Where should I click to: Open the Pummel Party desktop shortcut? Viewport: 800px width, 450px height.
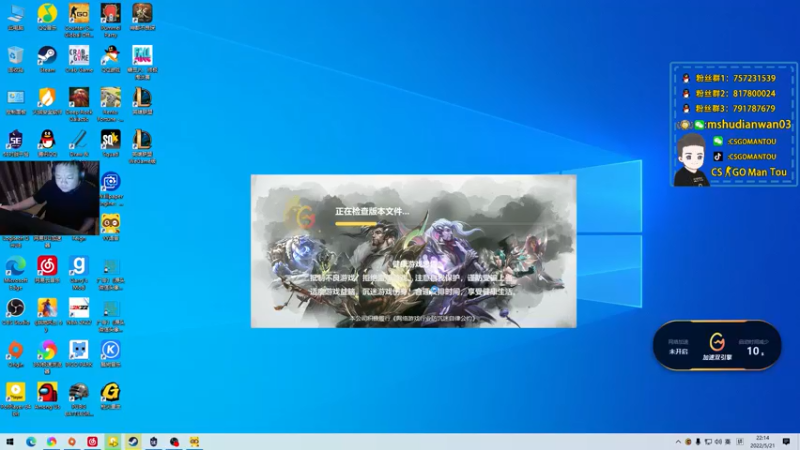(x=110, y=20)
